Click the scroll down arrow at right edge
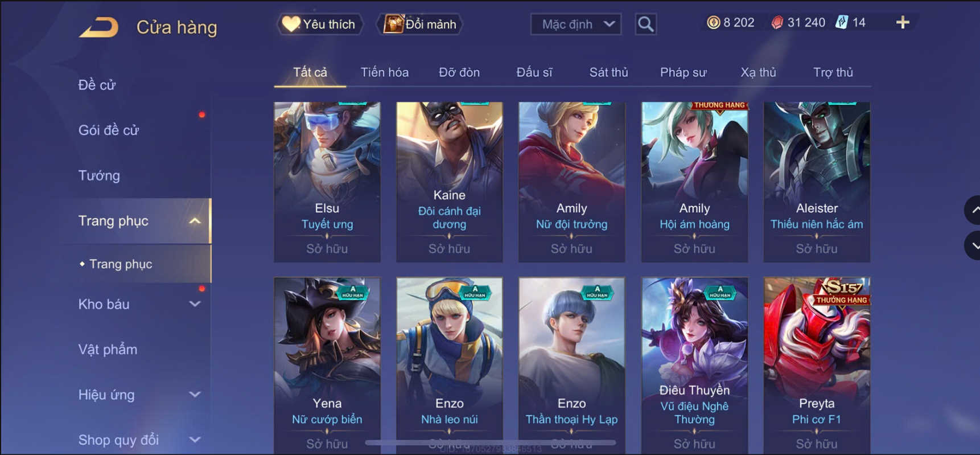Screen dimensions: 980x455 click(x=972, y=246)
